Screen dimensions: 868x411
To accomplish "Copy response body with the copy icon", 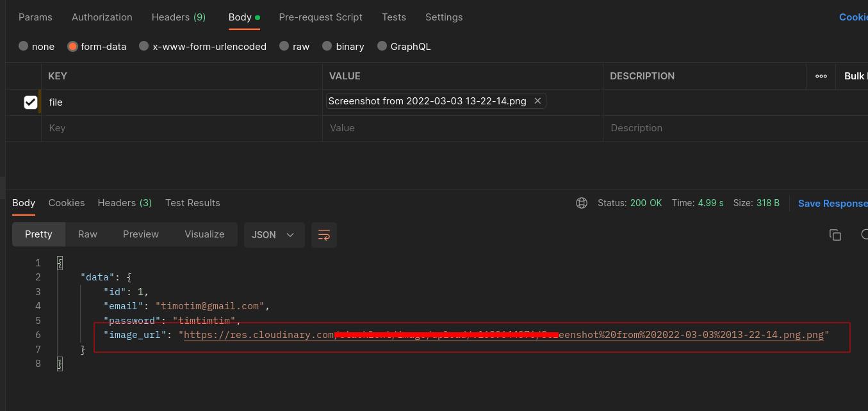I will pos(835,235).
